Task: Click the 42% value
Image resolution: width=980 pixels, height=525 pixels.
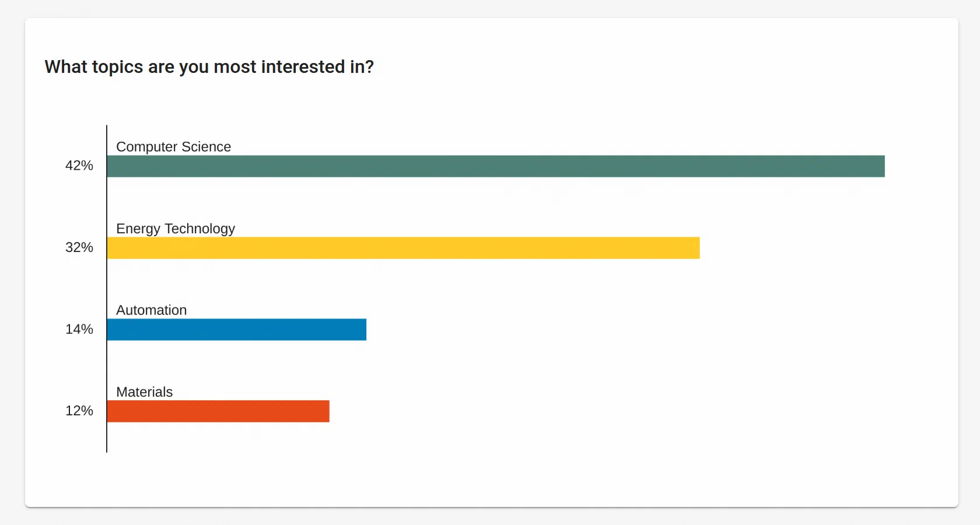Action: coord(79,166)
